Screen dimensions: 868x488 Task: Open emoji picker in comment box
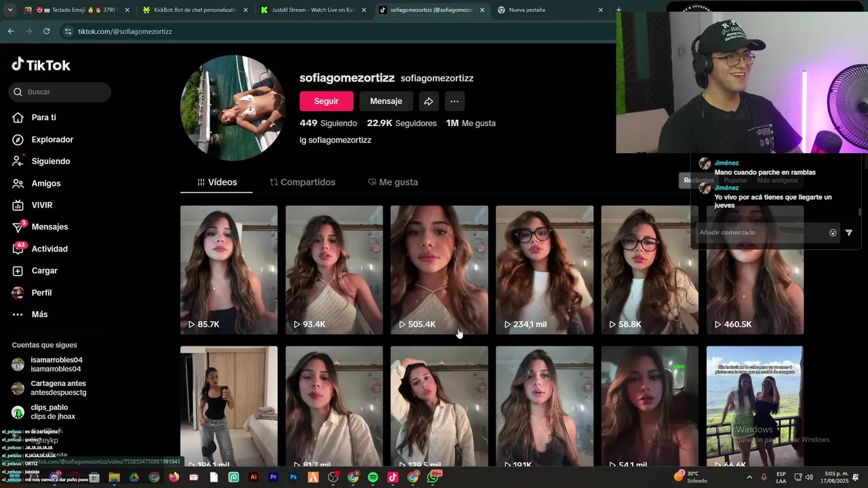pyautogui.click(x=833, y=232)
